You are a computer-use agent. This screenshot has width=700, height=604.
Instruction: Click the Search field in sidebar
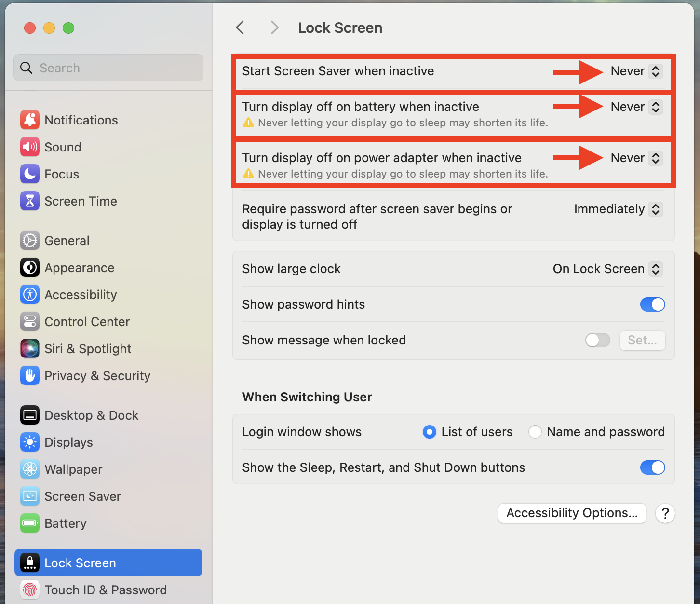108,68
